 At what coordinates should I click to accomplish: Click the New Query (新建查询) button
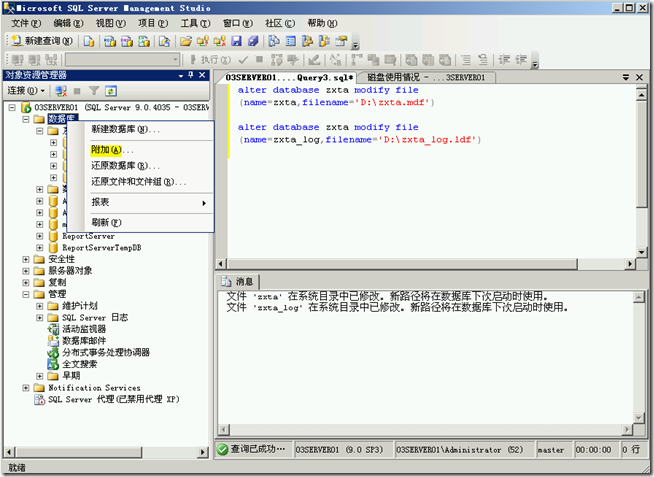tap(42, 41)
